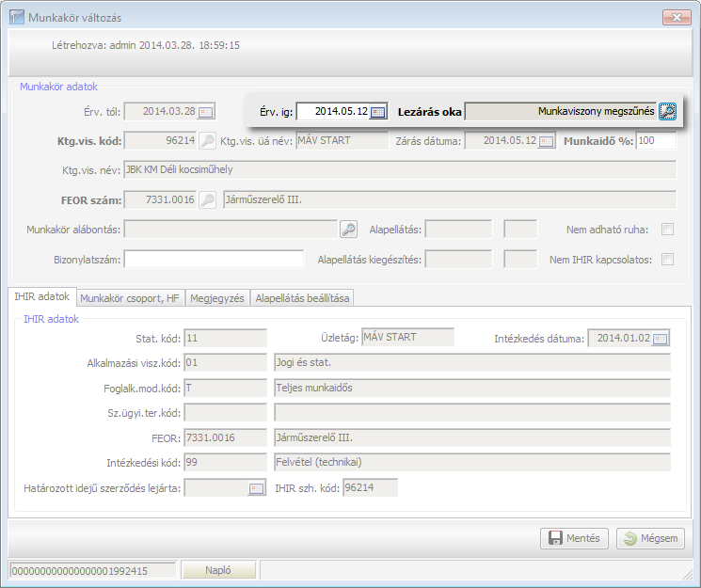Screen dimensions: 701x588
Task: Click the Munkaidő % field
Action: tap(656, 141)
